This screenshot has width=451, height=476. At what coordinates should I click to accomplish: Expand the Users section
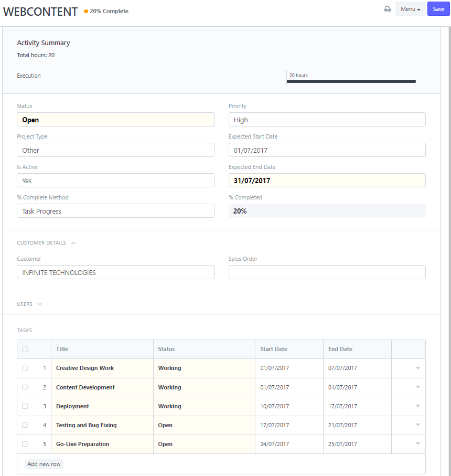tap(40, 304)
